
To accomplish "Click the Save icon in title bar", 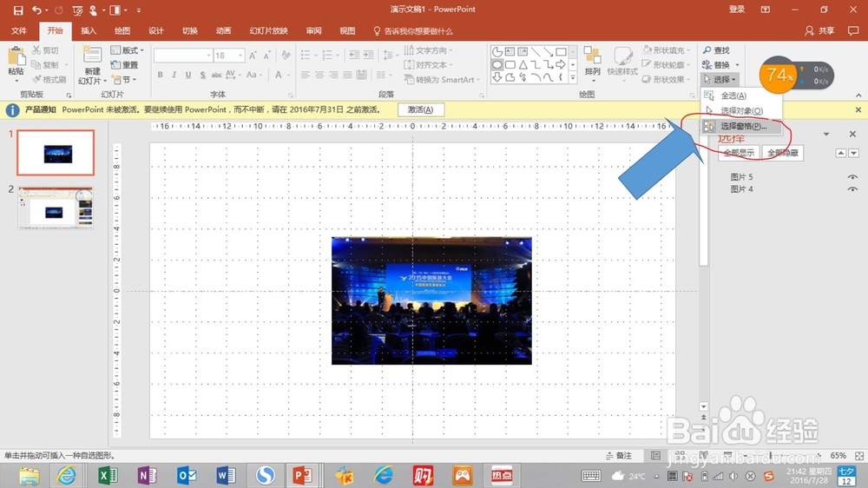I will pyautogui.click(x=18, y=10).
